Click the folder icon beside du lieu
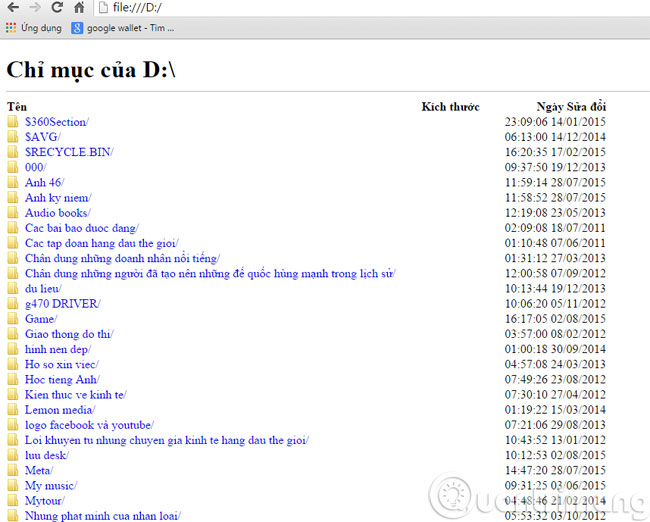The height and width of the screenshot is (522, 650). 13,288
